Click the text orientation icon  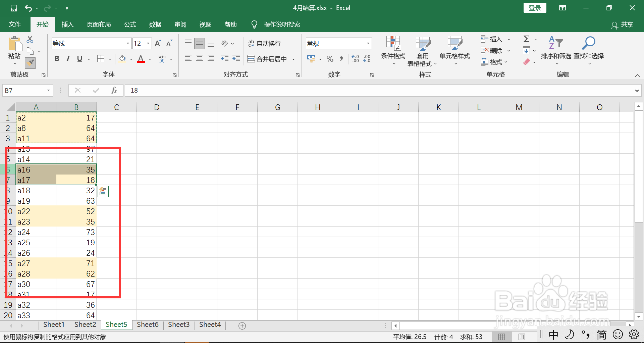coord(225,43)
